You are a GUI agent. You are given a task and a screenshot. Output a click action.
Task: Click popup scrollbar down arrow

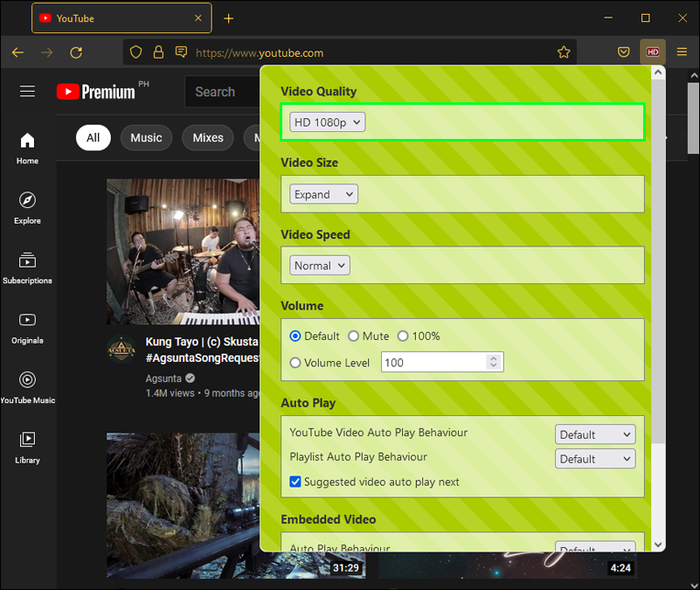pos(658,545)
